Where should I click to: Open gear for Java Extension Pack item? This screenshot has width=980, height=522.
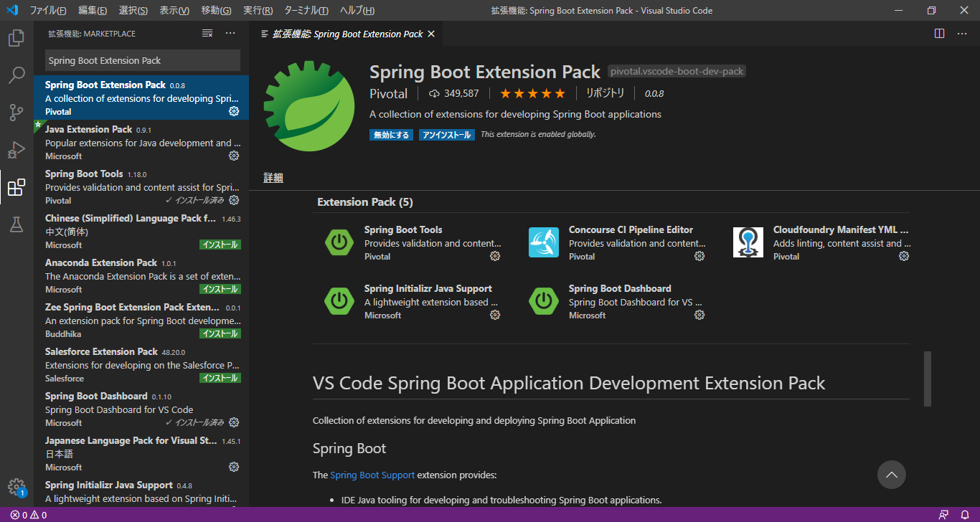tap(234, 156)
